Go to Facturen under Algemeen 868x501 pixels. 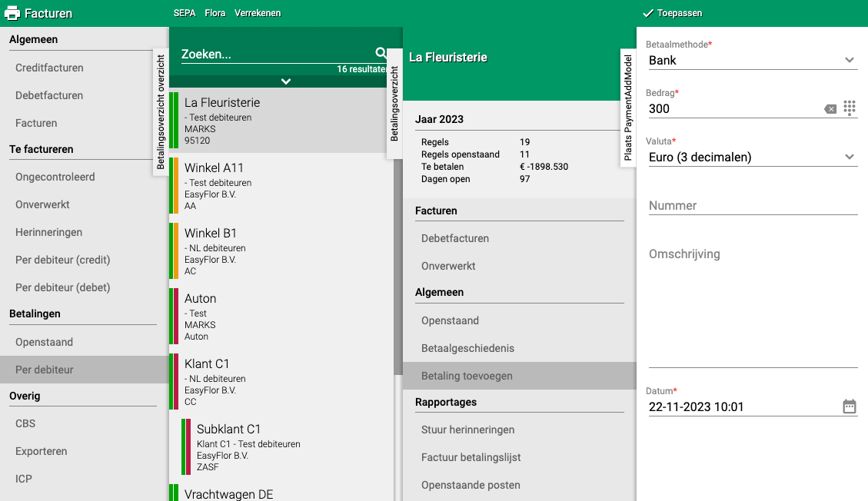click(84, 123)
